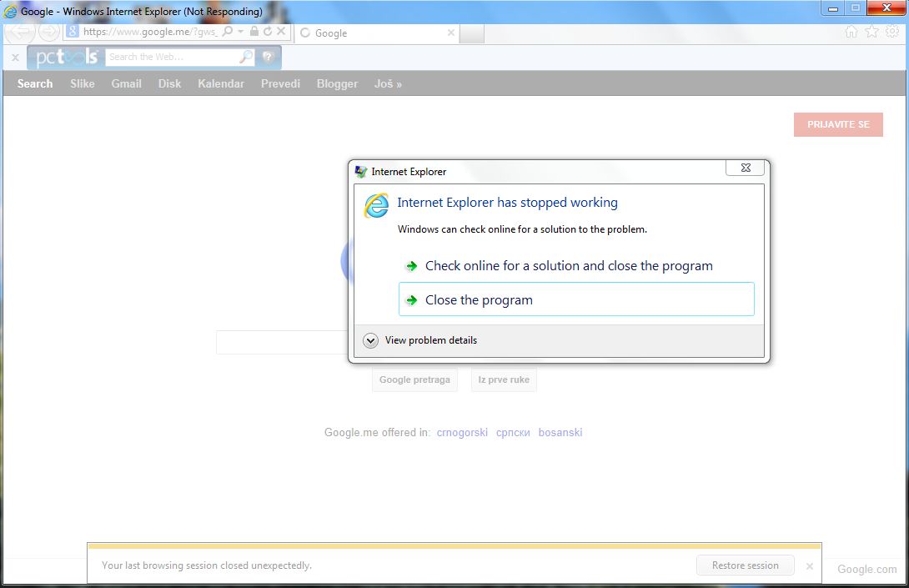Open the Tools gear icon
Viewport: 909px width, 588px height.
point(892,32)
